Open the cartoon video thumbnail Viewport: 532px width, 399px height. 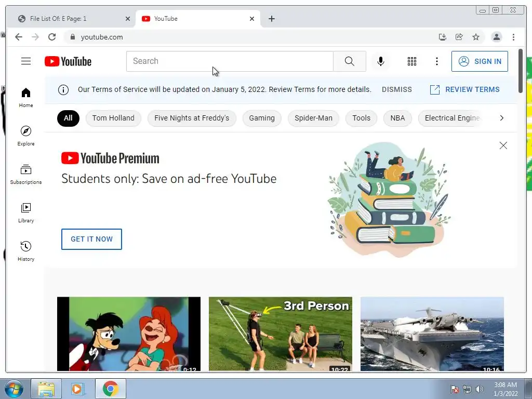129,334
